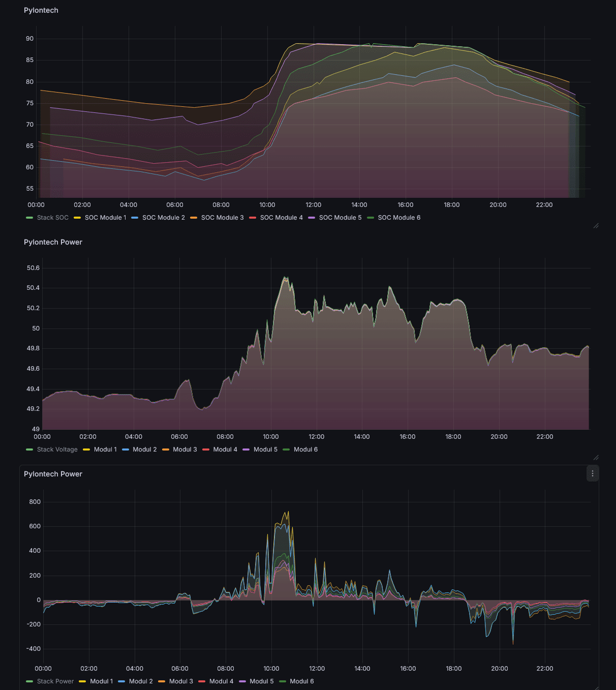
Task: Open the panel menu three-dot icon
Action: pyautogui.click(x=592, y=473)
